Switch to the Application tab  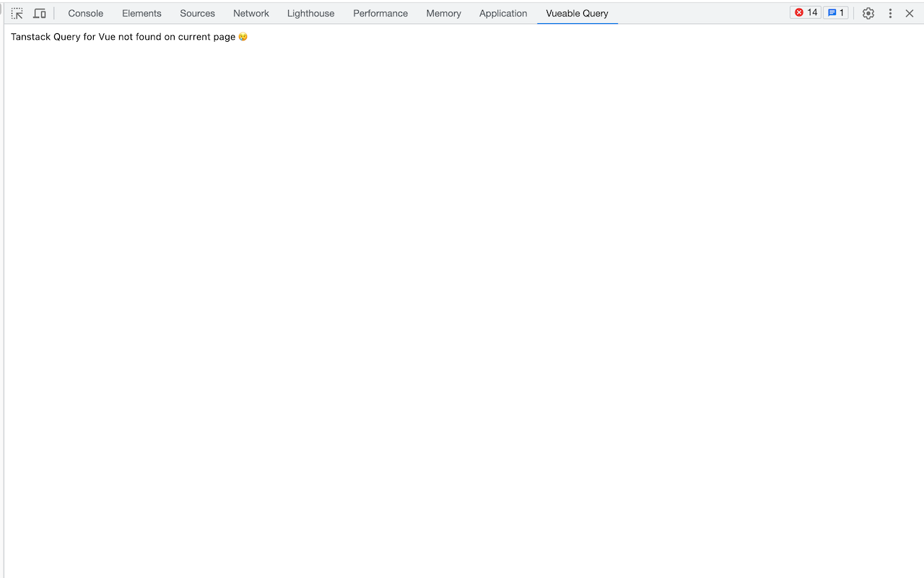503,13
